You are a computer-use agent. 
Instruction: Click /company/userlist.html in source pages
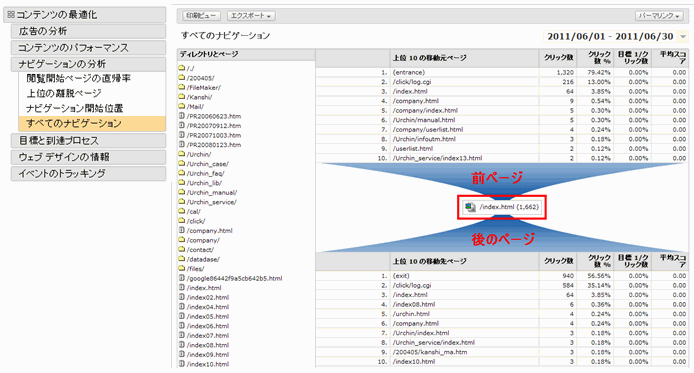tap(428, 130)
